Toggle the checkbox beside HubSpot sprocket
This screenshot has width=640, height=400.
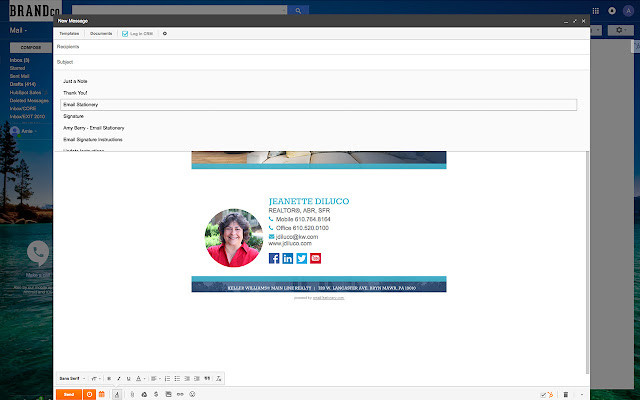pos(542,395)
